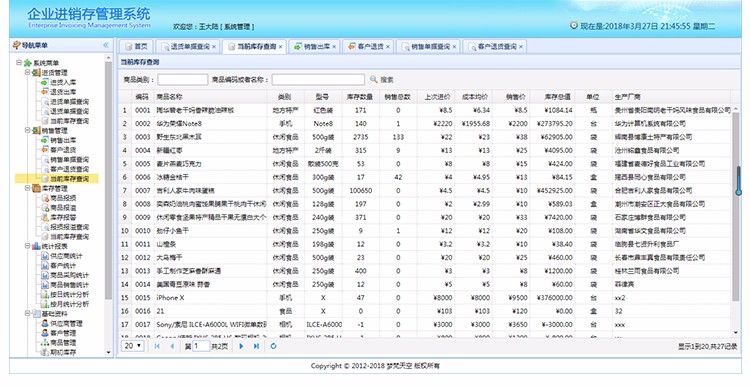Select highlighted 当前库存查询 under 销售管理

pos(69,179)
